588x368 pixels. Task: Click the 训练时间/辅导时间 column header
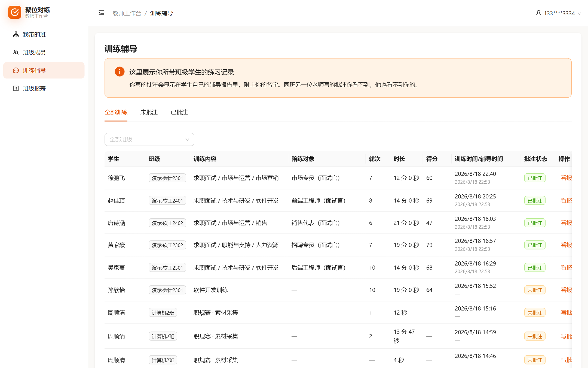[x=479, y=159]
